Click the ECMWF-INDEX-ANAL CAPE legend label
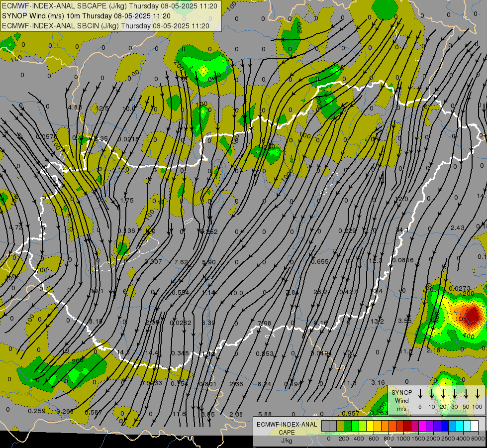Image resolution: width=487 pixels, height=448 pixels. [287, 428]
